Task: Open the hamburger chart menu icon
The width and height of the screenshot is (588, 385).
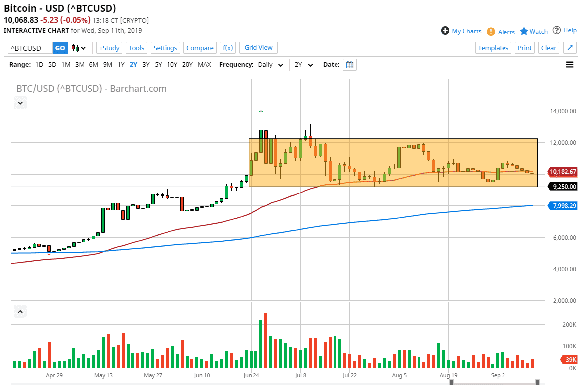Action: 570,64
